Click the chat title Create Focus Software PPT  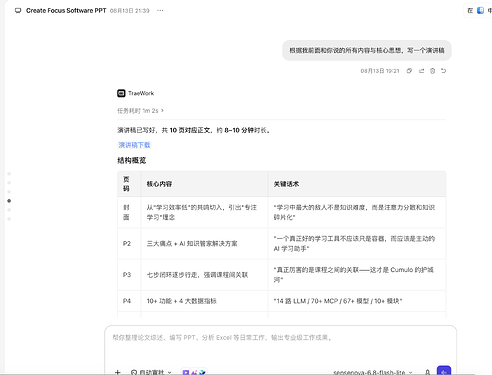[66, 11]
